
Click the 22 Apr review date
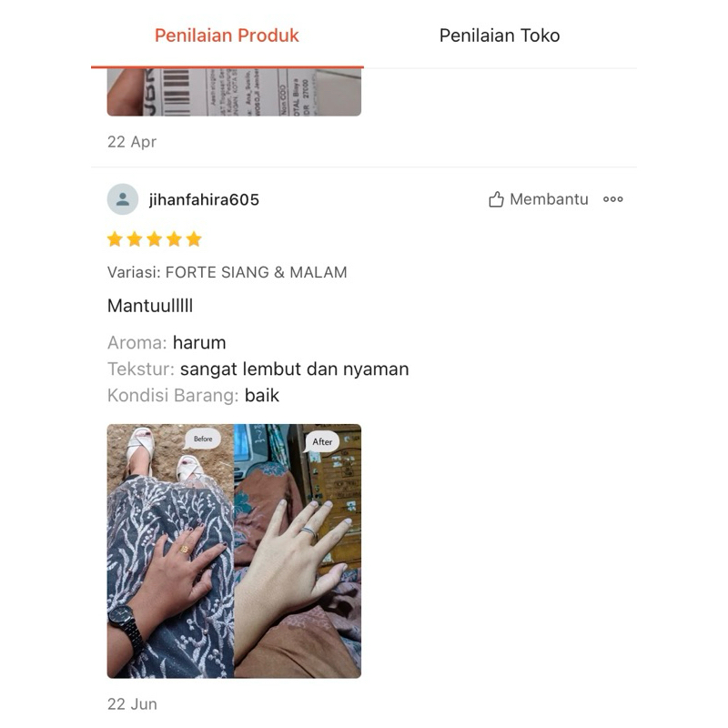pyautogui.click(x=132, y=142)
